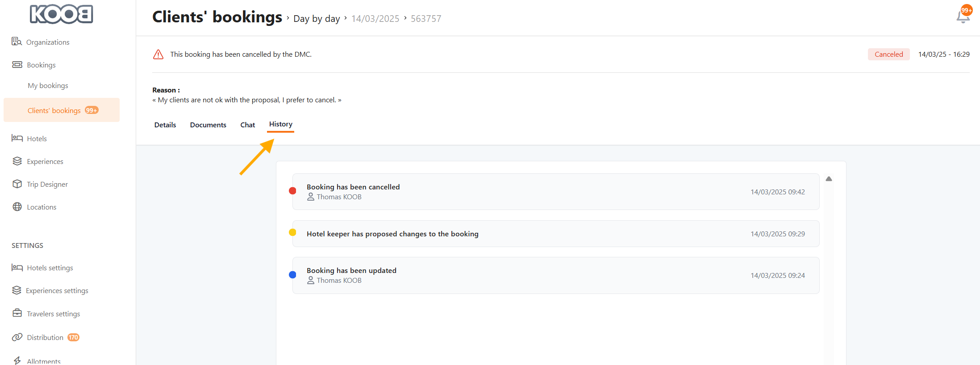Click the red cancelled status dot

click(292, 191)
